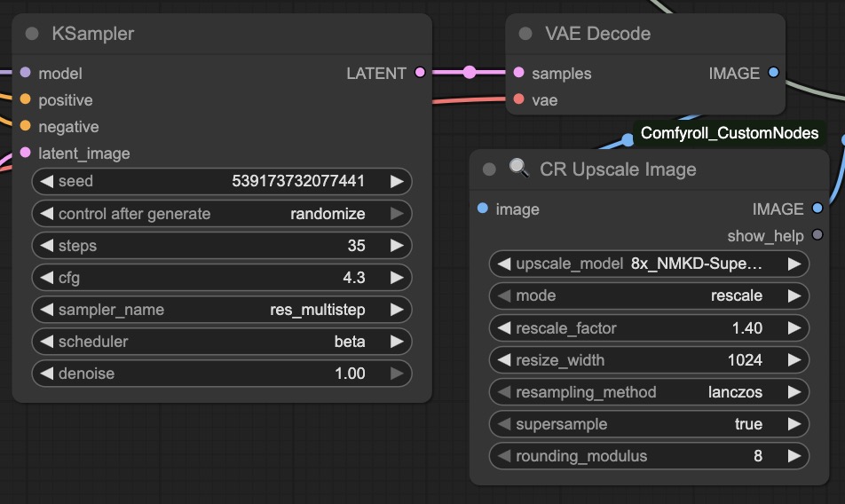Screen dimensions: 845x504
Task: Click the rescale_factor value 1.40
Action: click(747, 328)
